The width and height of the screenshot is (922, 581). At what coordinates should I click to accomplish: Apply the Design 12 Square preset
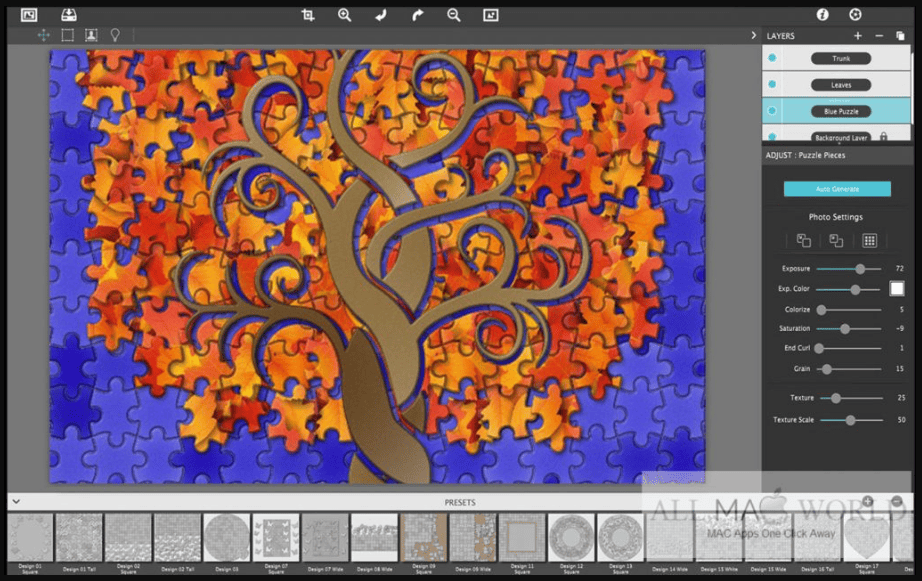(x=571, y=537)
